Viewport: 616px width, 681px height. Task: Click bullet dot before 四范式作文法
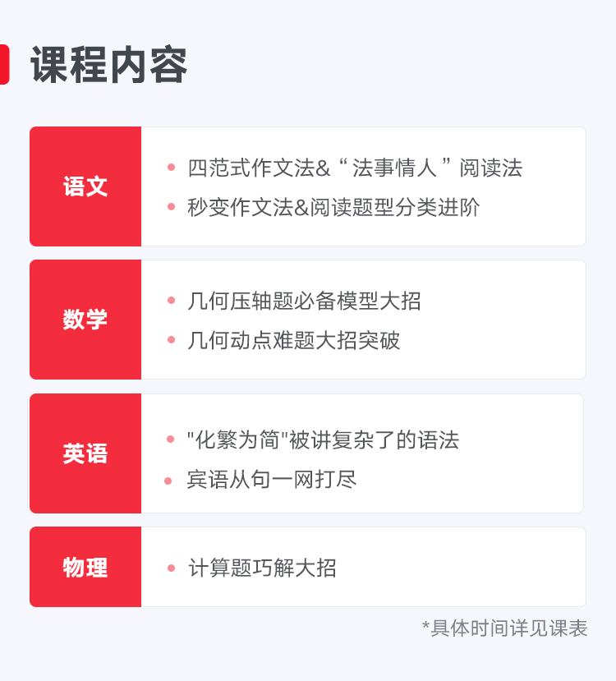[x=171, y=168]
